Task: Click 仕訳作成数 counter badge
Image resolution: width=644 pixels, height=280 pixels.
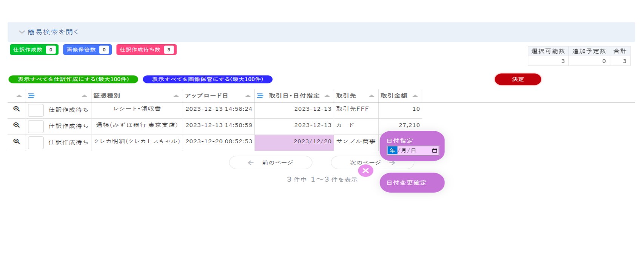Action: (34, 50)
